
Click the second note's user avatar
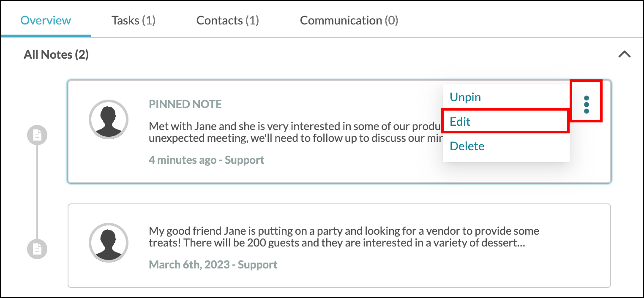[x=109, y=243]
